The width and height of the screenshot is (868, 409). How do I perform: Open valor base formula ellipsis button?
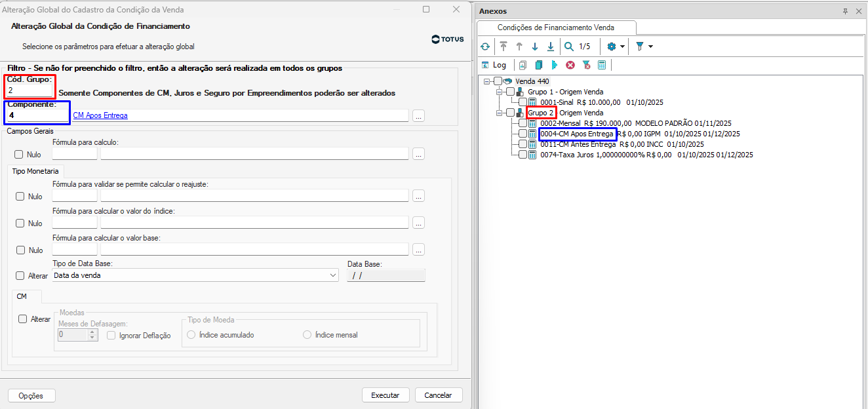pos(419,250)
